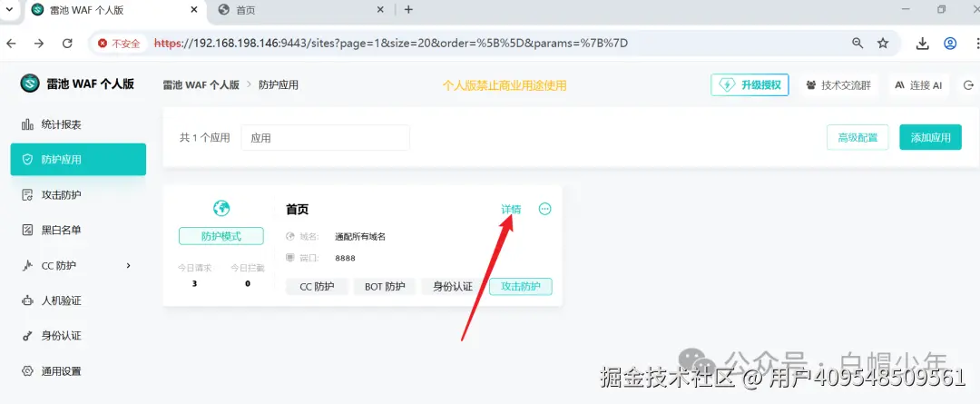
Task: Click port value 8888
Action: (345, 258)
